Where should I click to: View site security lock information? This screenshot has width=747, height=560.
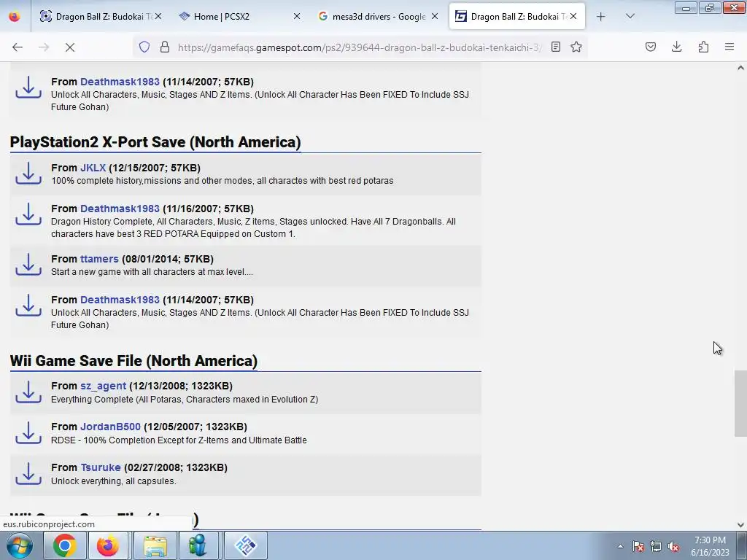pos(165,47)
